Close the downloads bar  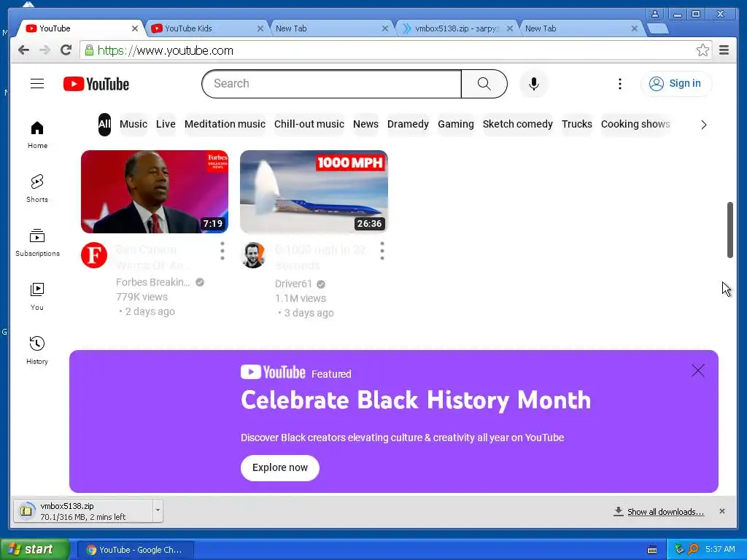721,511
